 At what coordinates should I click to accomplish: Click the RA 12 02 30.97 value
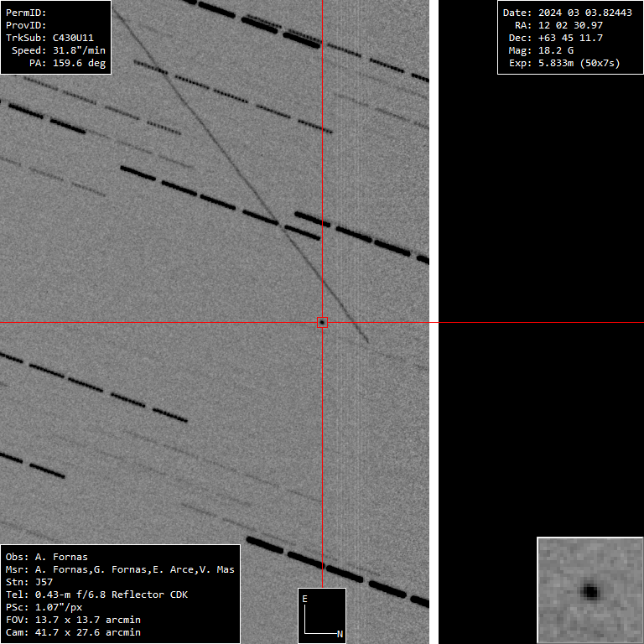(x=558, y=25)
